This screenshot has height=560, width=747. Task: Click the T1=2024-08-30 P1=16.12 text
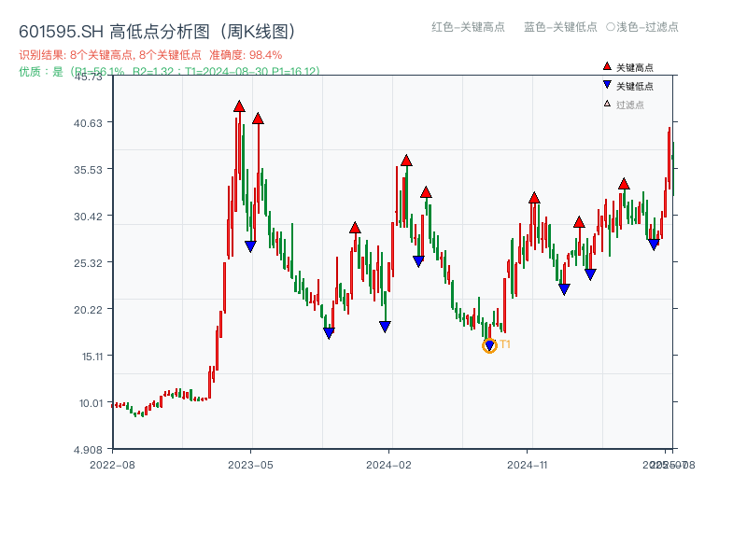pos(250,70)
